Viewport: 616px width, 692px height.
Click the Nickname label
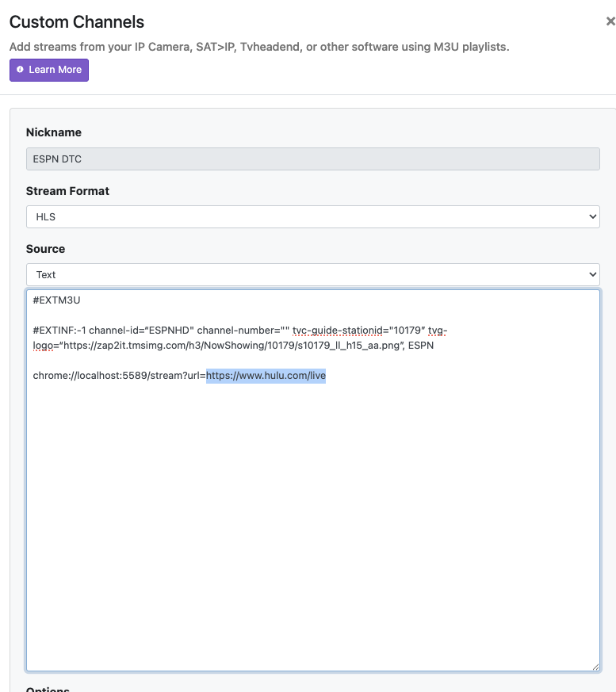click(54, 132)
